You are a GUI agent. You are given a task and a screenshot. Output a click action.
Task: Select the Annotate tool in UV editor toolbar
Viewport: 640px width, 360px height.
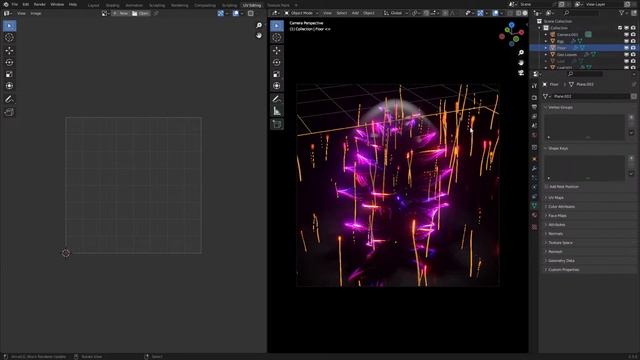click(x=9, y=99)
